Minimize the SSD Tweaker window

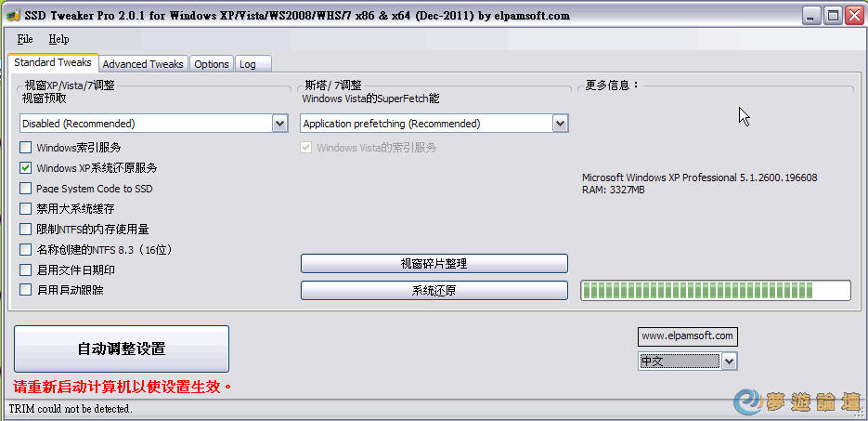tap(812, 16)
